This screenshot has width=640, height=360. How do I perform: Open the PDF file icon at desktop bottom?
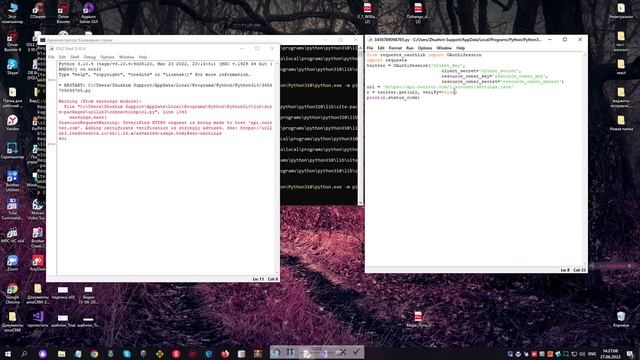coord(418,319)
